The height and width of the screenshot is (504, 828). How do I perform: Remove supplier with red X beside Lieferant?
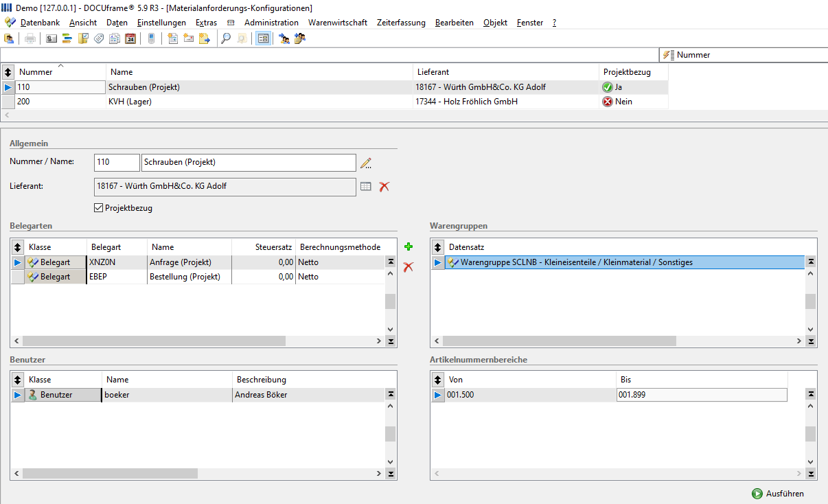(384, 186)
